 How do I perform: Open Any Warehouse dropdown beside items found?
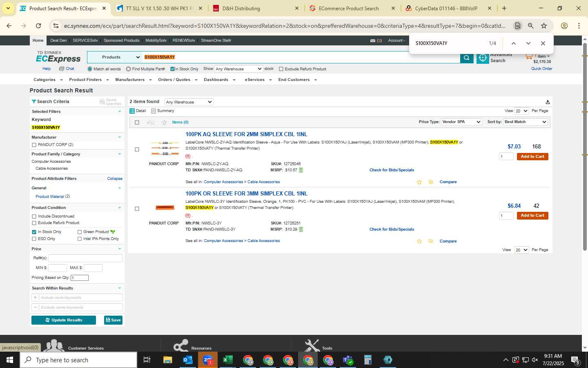tap(189, 102)
